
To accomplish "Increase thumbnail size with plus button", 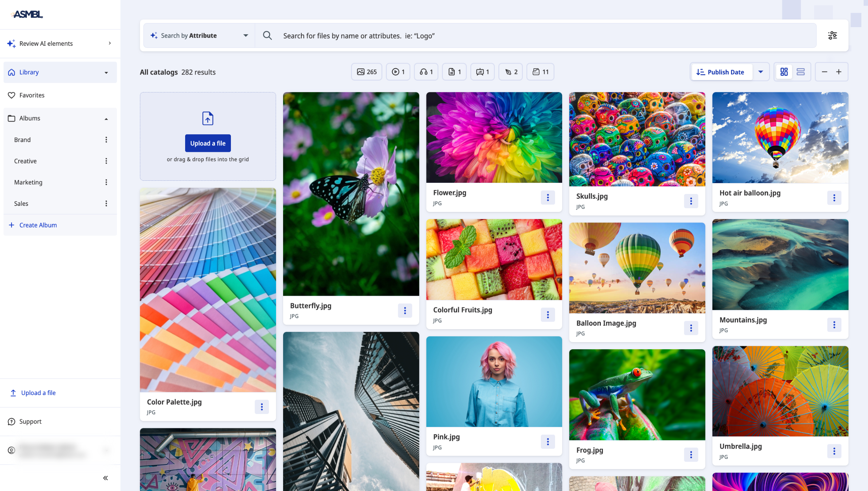I will point(839,72).
